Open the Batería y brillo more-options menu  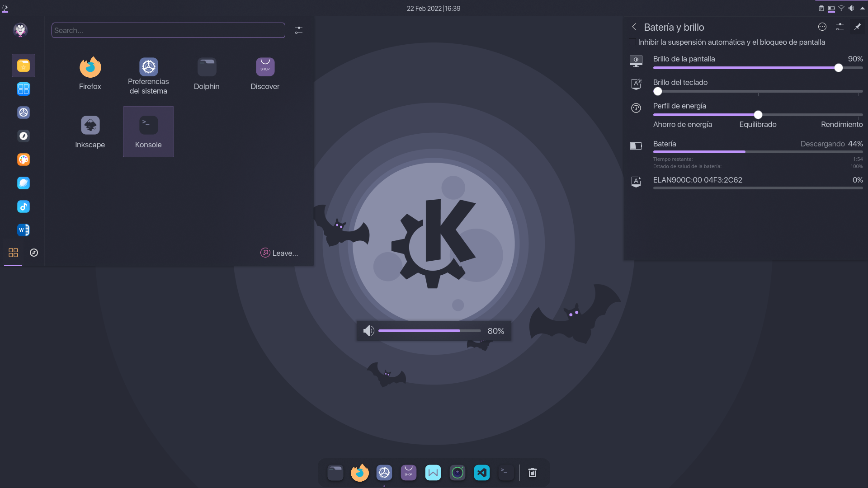(822, 27)
